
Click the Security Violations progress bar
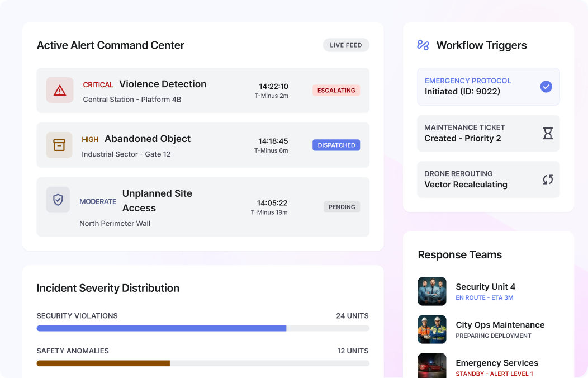click(x=203, y=328)
